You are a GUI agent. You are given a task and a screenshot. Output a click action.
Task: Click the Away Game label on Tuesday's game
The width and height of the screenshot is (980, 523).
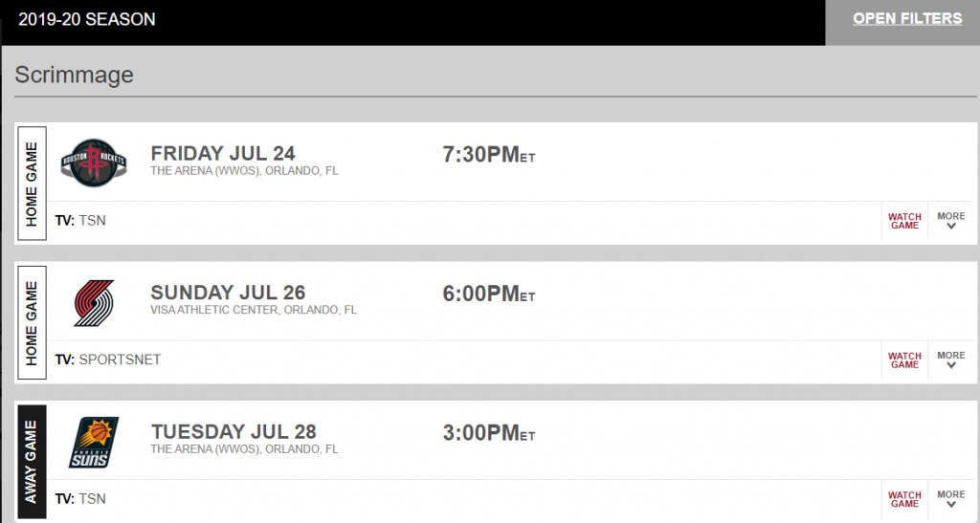click(x=32, y=462)
